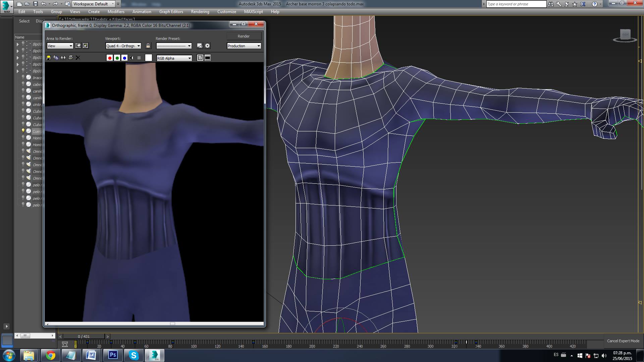The width and height of the screenshot is (644, 362).
Task: Save the rendered image
Action: coord(49,58)
